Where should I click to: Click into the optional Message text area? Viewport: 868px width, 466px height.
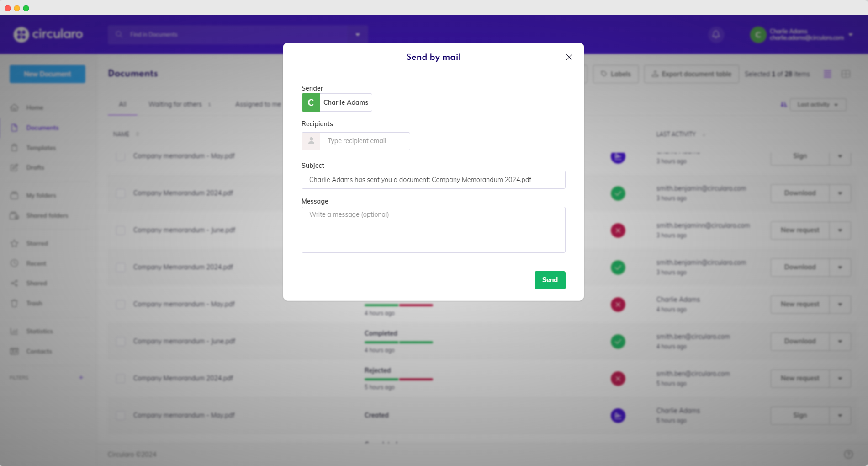(433, 230)
